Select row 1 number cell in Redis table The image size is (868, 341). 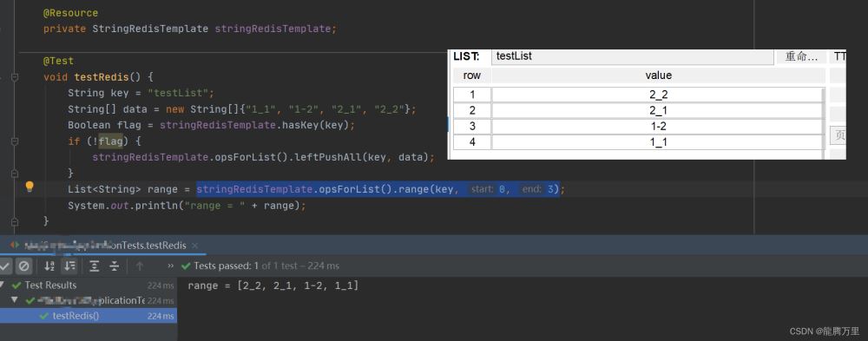click(471, 95)
